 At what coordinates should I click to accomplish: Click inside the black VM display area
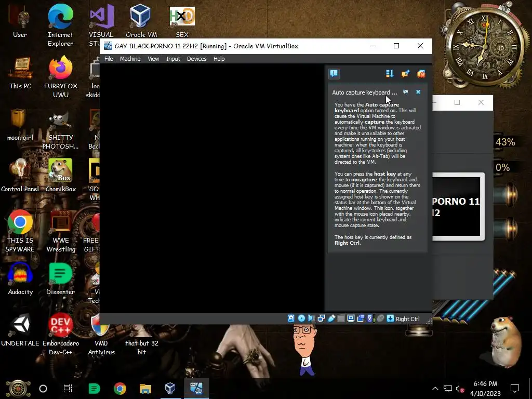pos(212,188)
